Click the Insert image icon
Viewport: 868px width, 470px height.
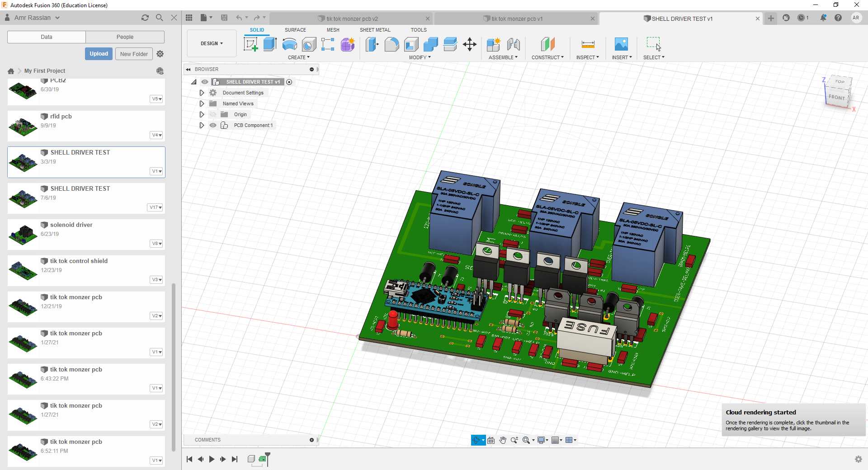tap(621, 44)
